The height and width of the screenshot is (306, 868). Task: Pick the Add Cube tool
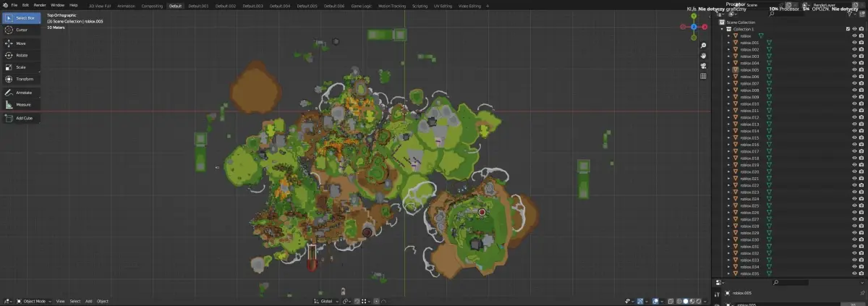point(21,118)
